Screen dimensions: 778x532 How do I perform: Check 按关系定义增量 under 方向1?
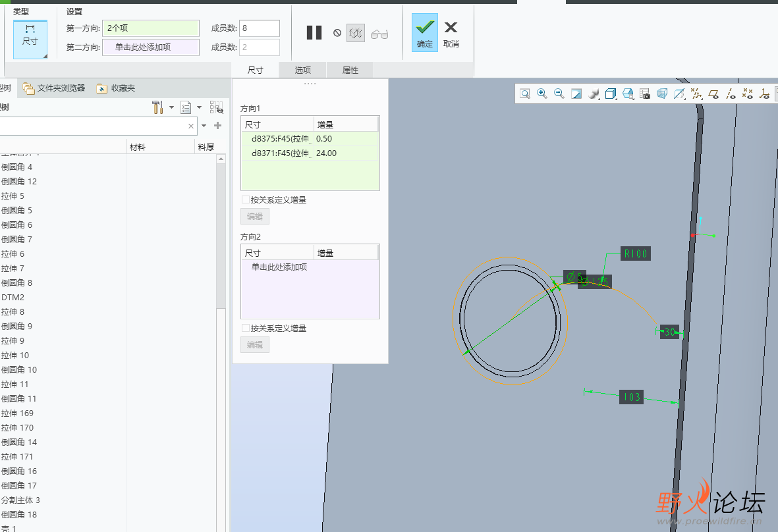[246, 199]
